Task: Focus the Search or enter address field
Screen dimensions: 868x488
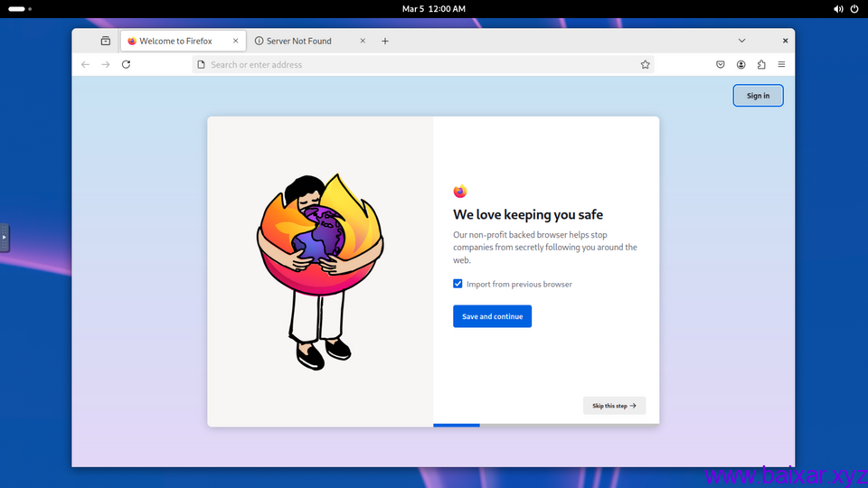Action: point(416,65)
